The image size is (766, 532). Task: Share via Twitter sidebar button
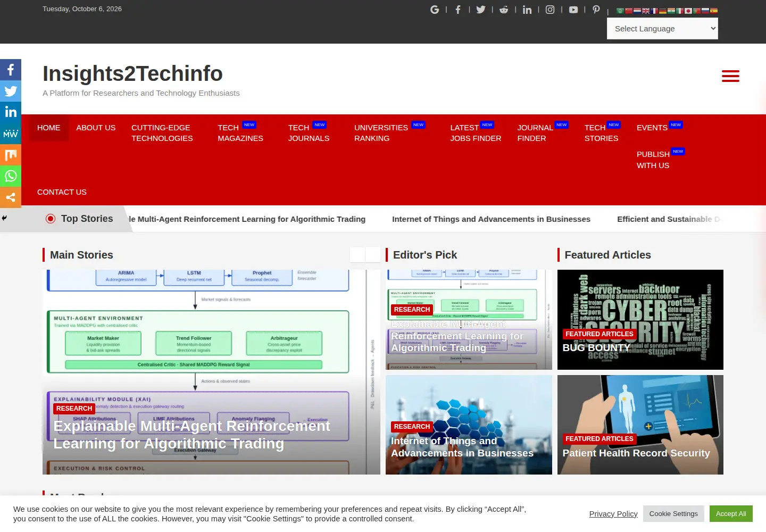[x=11, y=91]
